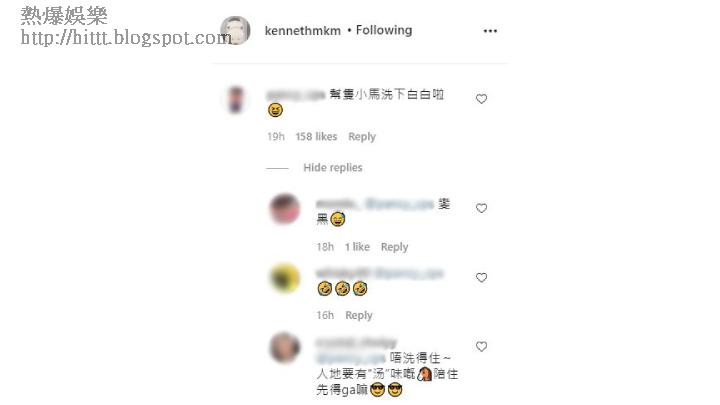Toggle the Following status for kennethmkm
The width and height of the screenshot is (720, 405).
(384, 30)
